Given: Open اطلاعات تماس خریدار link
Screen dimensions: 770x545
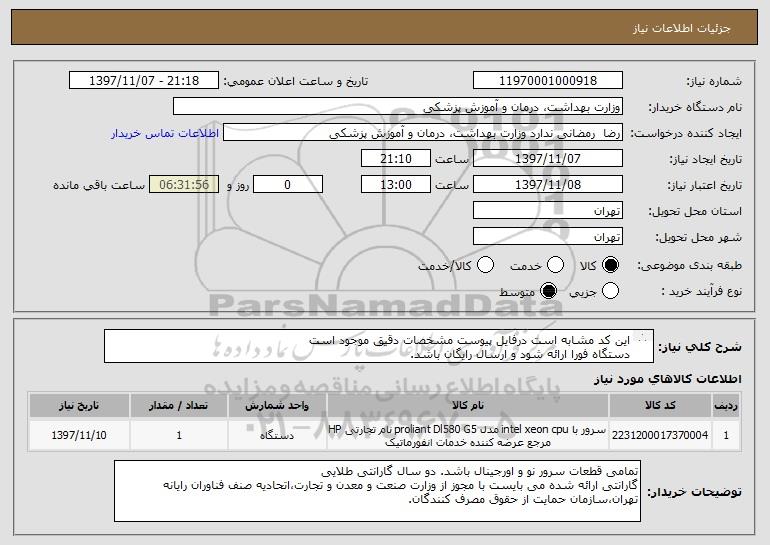Looking at the screenshot, I should [165, 134].
